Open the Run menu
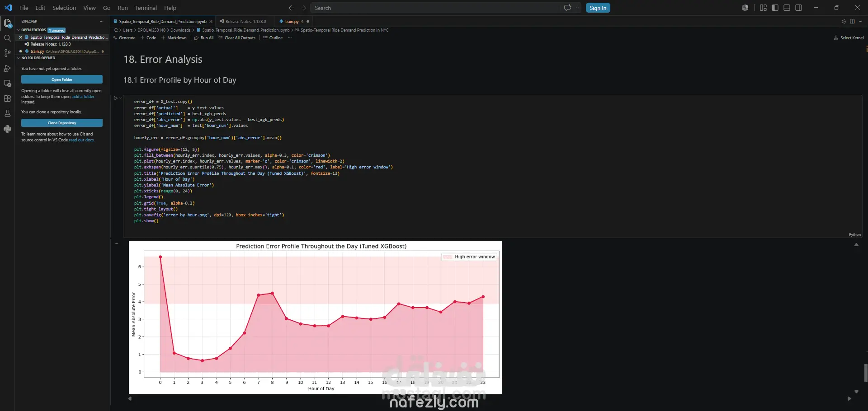This screenshot has width=868, height=411. [123, 8]
